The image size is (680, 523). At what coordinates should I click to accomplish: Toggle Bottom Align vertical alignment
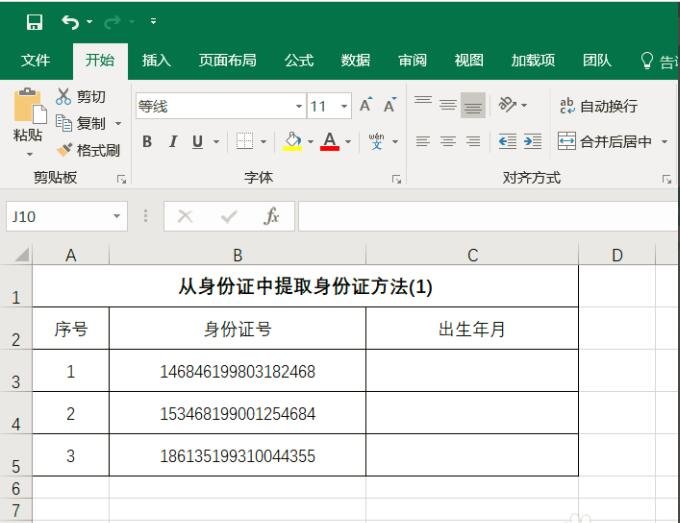click(473, 105)
